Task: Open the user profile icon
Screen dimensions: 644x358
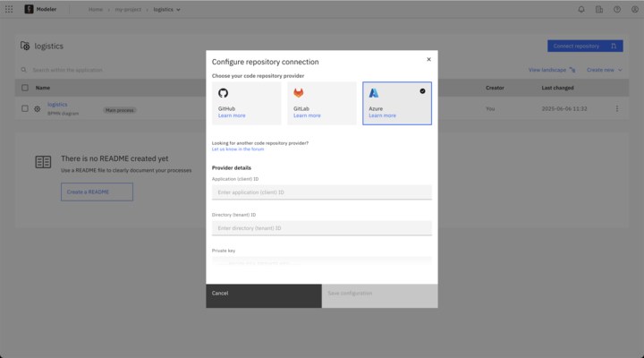Action: coord(634,9)
